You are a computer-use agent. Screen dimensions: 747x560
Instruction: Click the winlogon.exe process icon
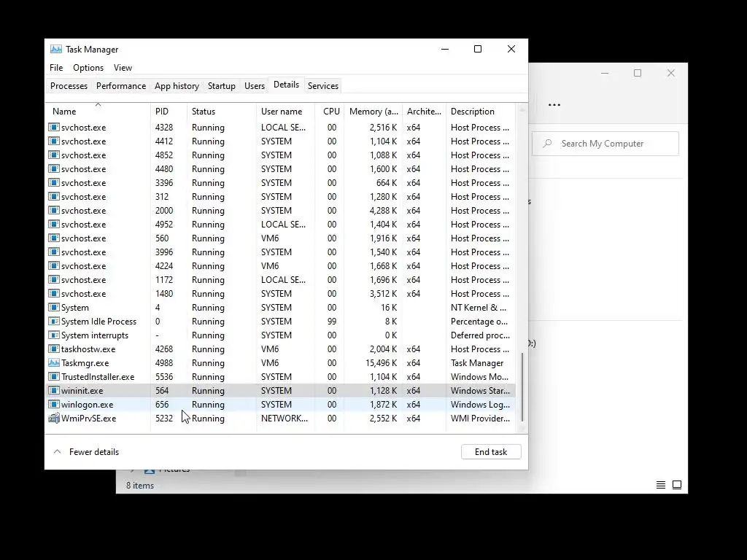tap(54, 404)
